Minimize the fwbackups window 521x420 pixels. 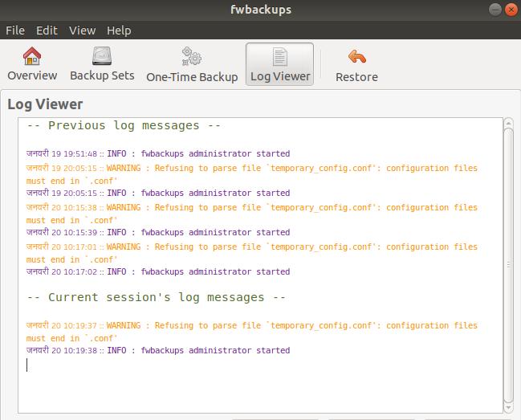point(495,10)
